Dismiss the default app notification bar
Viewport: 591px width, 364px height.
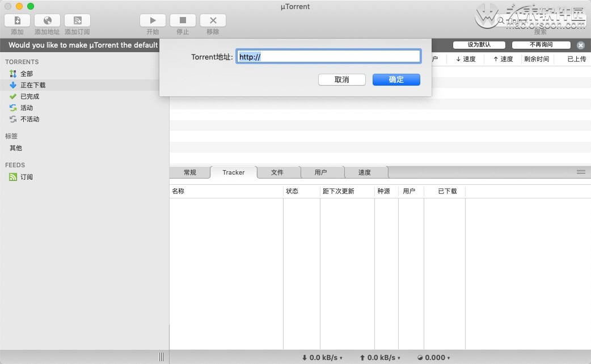click(x=580, y=45)
